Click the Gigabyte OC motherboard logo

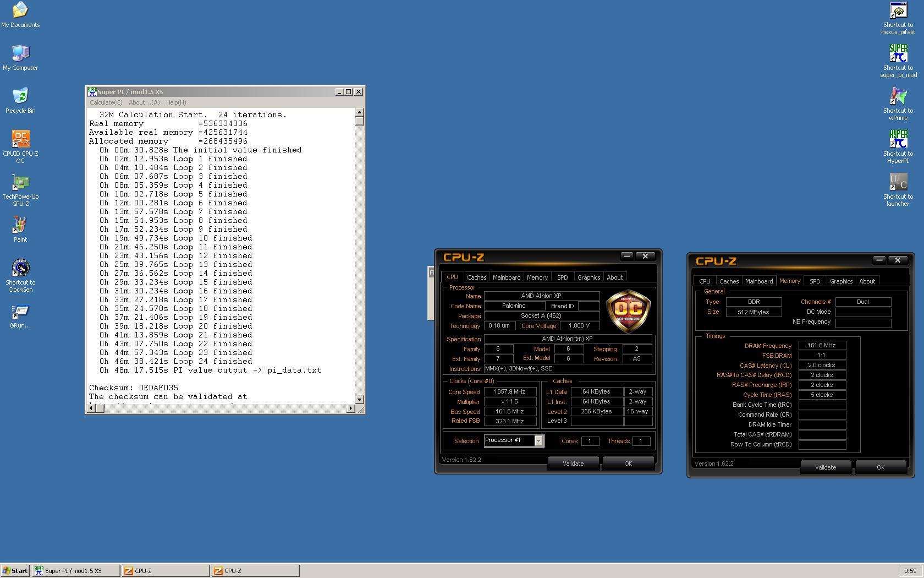pos(628,311)
